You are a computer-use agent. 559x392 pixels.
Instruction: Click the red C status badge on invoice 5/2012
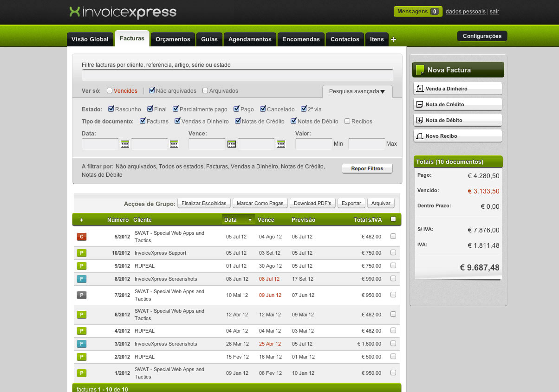point(82,237)
